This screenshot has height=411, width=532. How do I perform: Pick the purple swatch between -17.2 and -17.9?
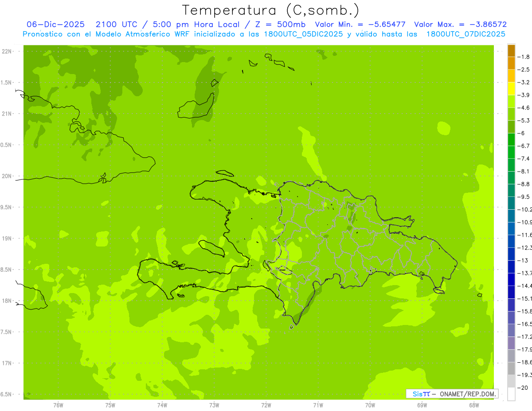point(511,343)
